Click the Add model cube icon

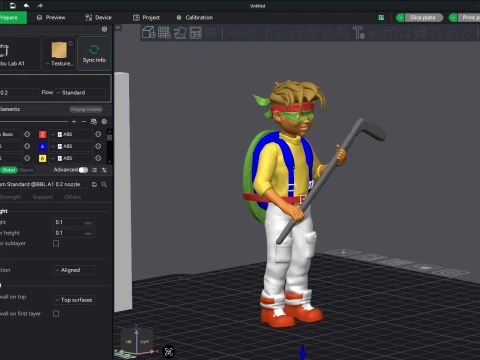point(148,33)
